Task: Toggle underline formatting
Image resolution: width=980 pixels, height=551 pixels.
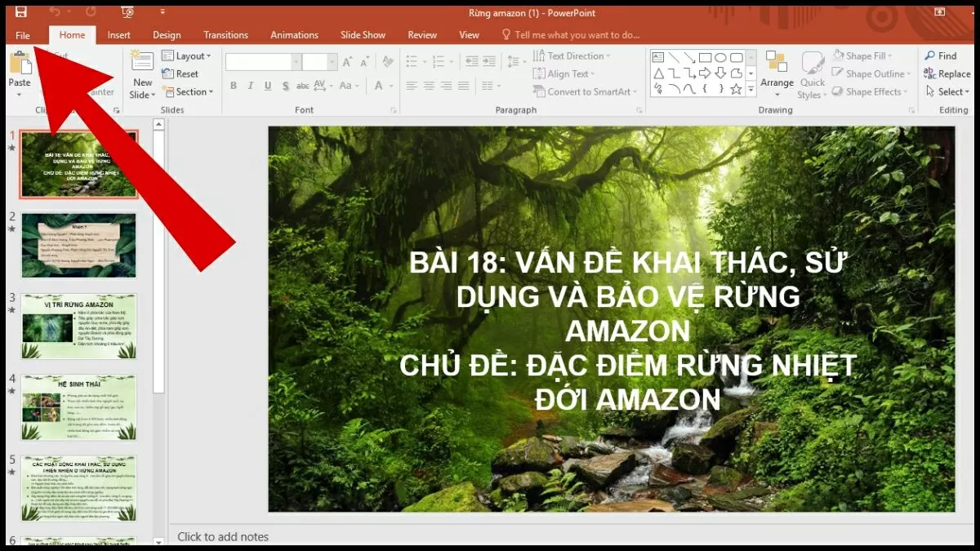Action: point(268,86)
